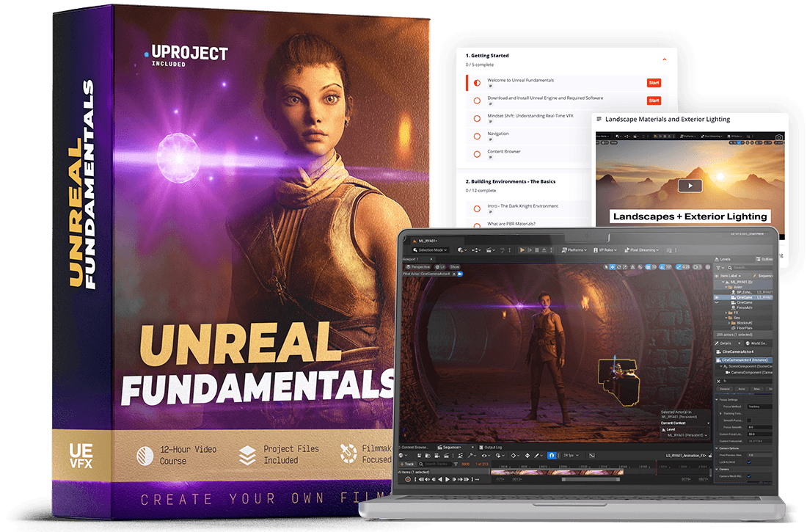Click the Lit view mode button
The image size is (807, 532).
click(440, 267)
